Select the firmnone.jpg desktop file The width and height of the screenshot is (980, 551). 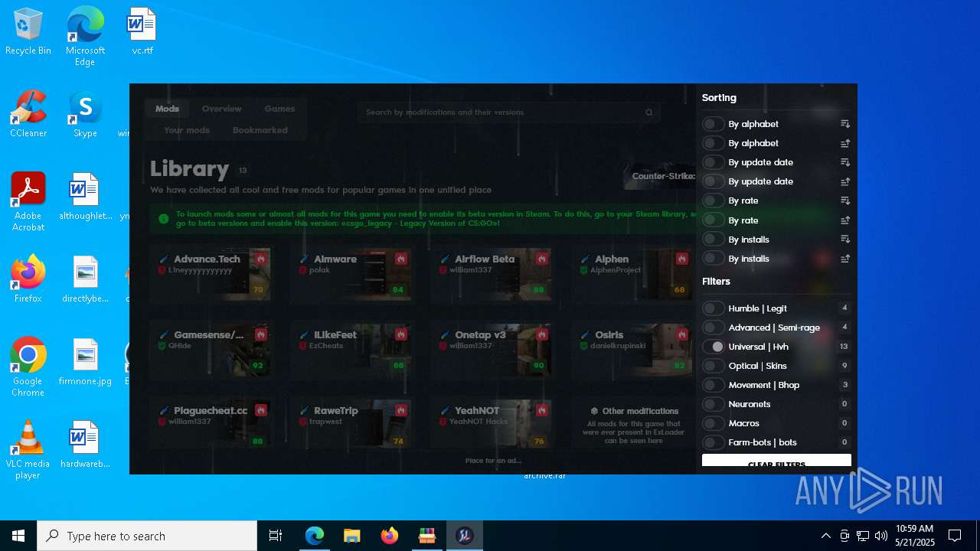pos(85,362)
